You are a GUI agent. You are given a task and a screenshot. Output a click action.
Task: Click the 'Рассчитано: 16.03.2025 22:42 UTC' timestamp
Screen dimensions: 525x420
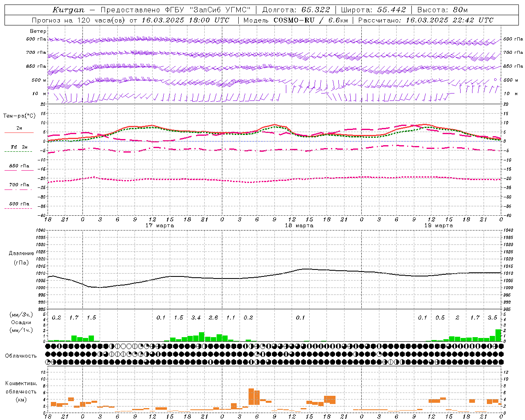tap(426, 20)
